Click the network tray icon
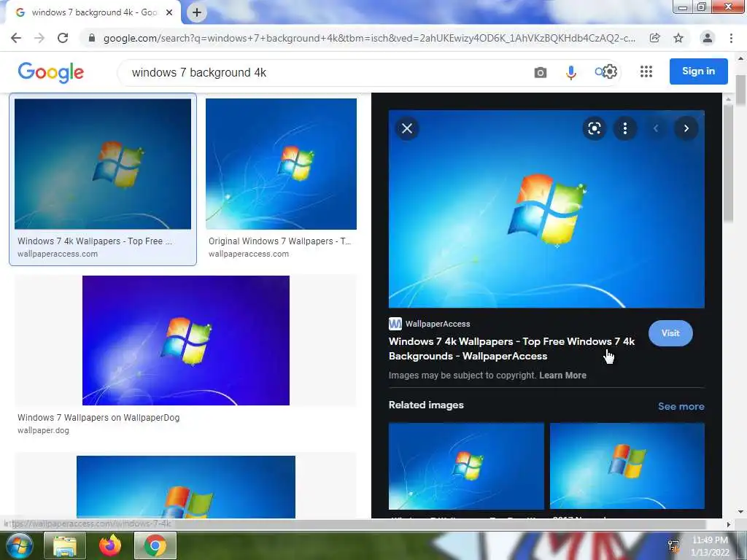This screenshot has height=560, width=747. 673,547
